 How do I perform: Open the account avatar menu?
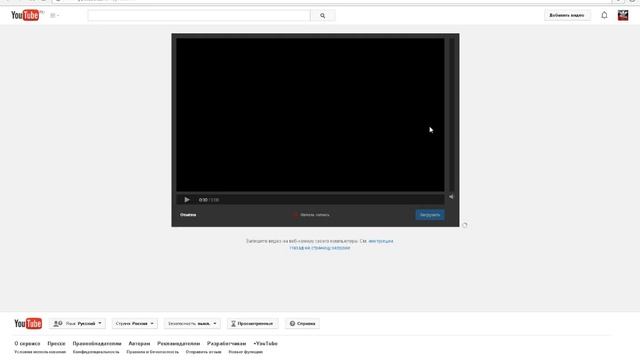[623, 15]
